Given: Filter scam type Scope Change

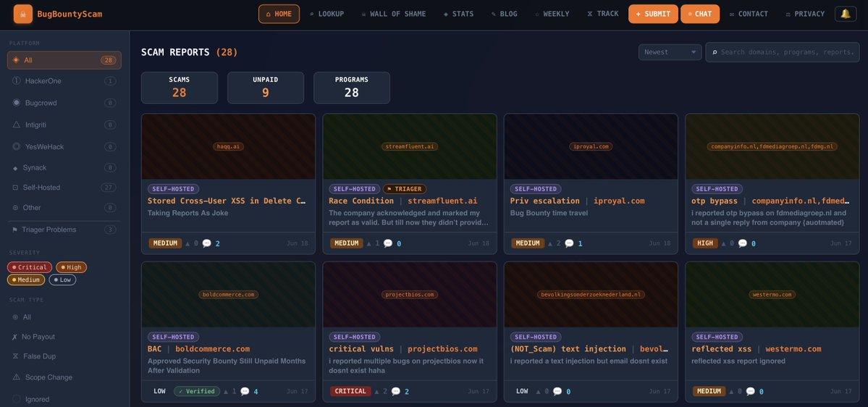Looking at the screenshot, I should click(64, 377).
